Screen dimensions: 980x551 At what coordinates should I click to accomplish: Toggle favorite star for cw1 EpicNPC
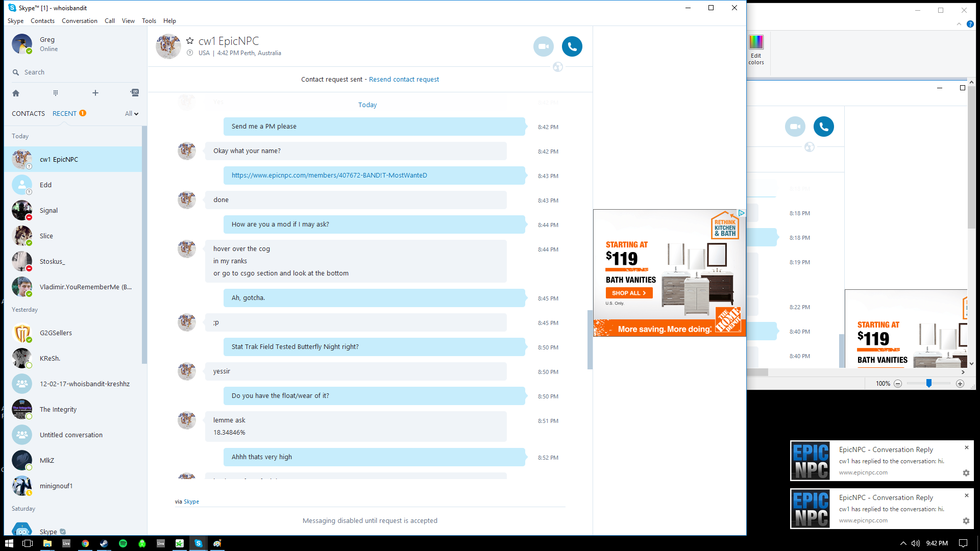coord(190,41)
